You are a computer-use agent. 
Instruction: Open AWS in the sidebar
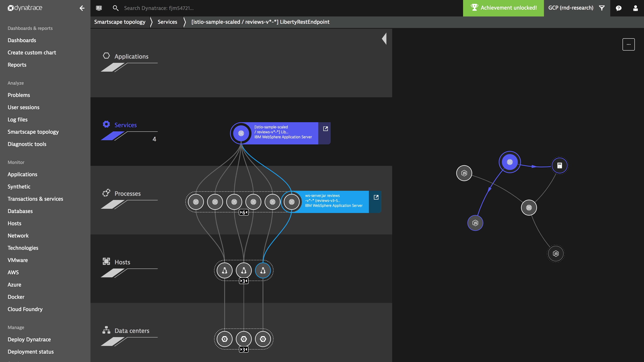pyautogui.click(x=13, y=272)
